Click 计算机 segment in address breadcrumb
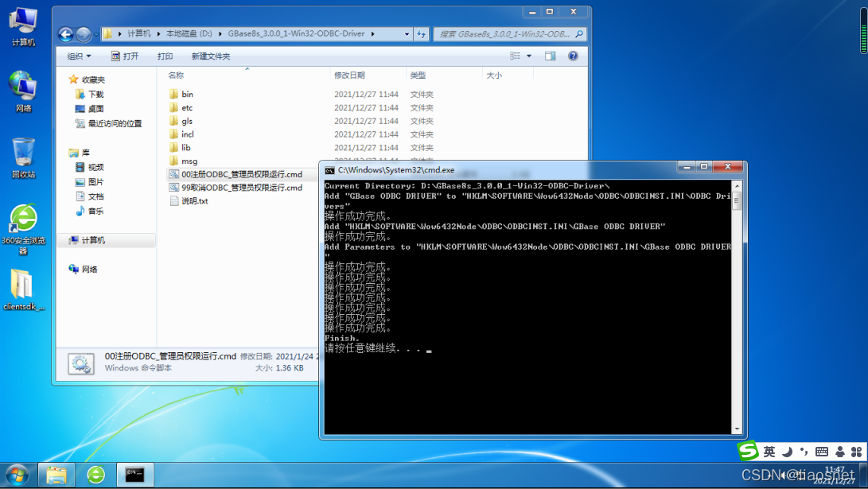 [139, 33]
